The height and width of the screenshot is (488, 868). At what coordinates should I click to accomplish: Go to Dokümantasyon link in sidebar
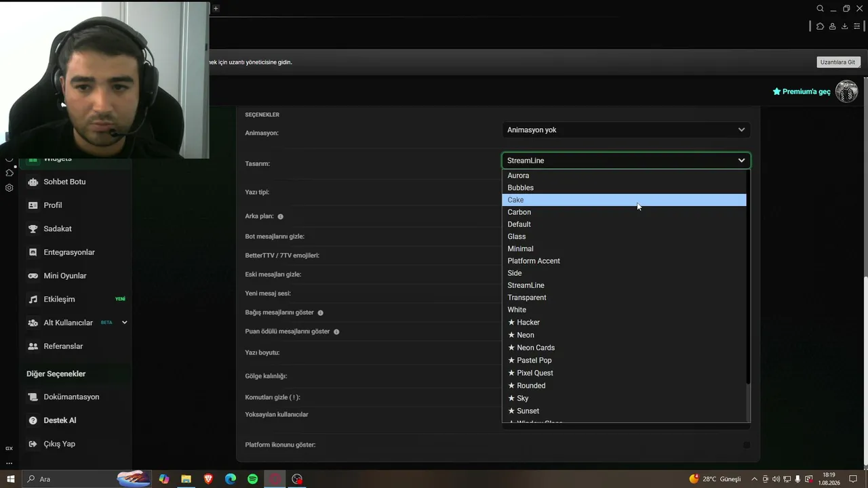(x=71, y=397)
